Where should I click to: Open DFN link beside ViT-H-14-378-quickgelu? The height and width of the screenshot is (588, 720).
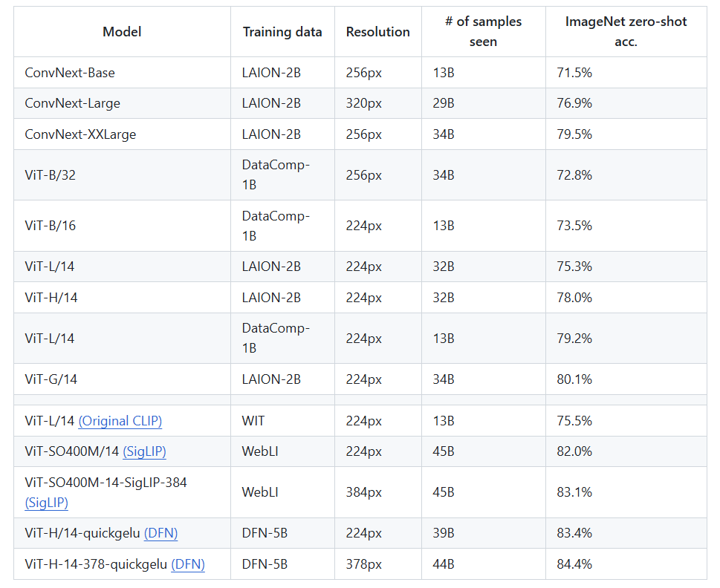click(x=188, y=564)
